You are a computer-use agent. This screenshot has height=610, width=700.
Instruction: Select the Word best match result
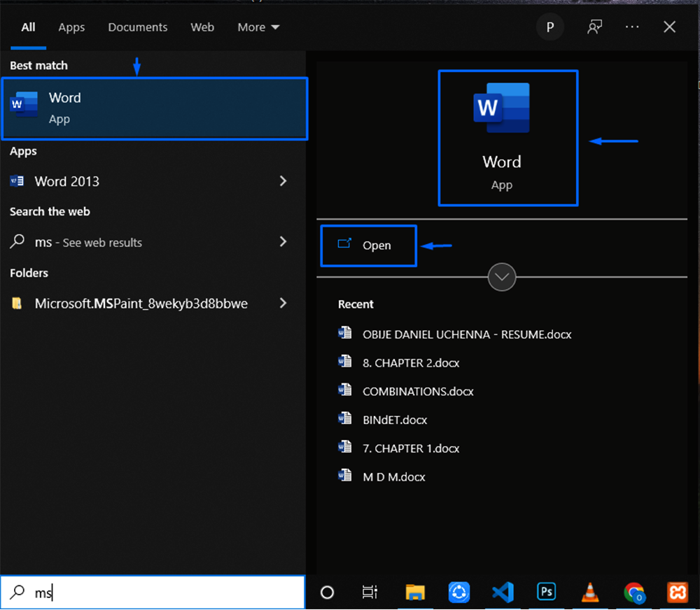tap(154, 108)
